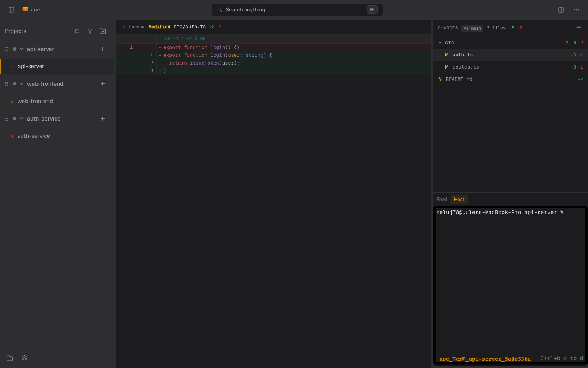The width and height of the screenshot is (588, 368).
Task: Click the @@ -1,1 +1,3 @@ hunk header
Action: pyautogui.click(x=185, y=39)
